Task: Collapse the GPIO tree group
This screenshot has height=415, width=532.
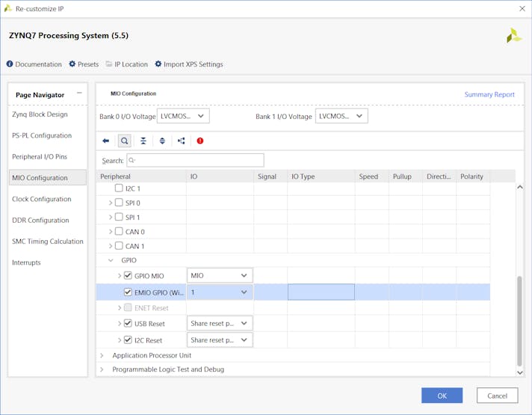Action: click(111, 260)
